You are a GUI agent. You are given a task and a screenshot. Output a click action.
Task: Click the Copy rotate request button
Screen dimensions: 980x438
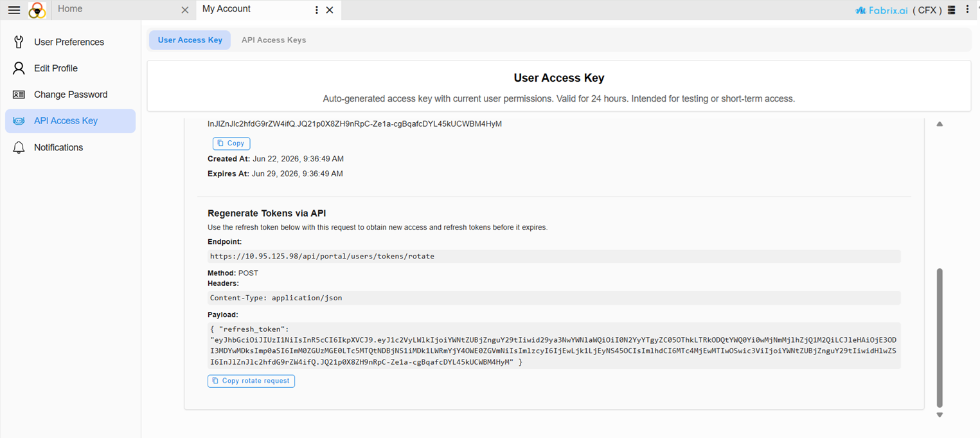[251, 381]
